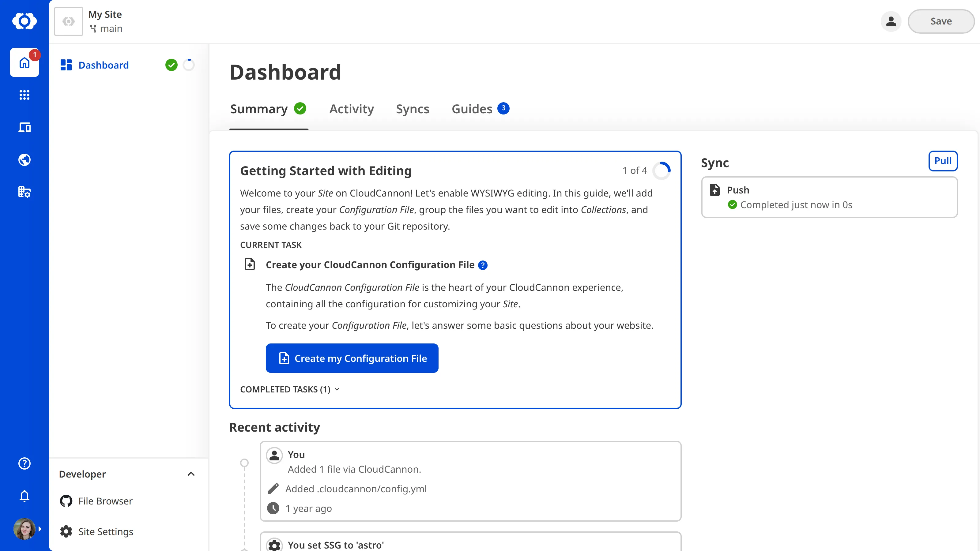The width and height of the screenshot is (980, 551).
Task: Click the green check on Summary tab
Action: point(300,108)
